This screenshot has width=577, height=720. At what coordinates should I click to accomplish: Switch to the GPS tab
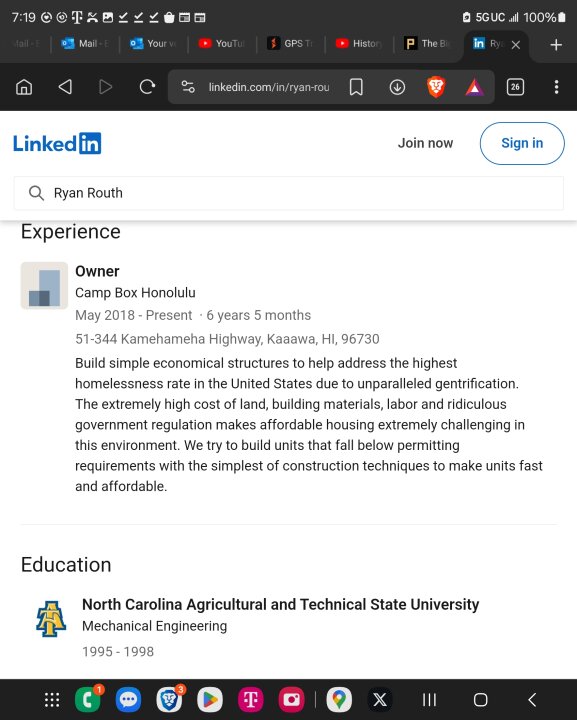pos(290,44)
